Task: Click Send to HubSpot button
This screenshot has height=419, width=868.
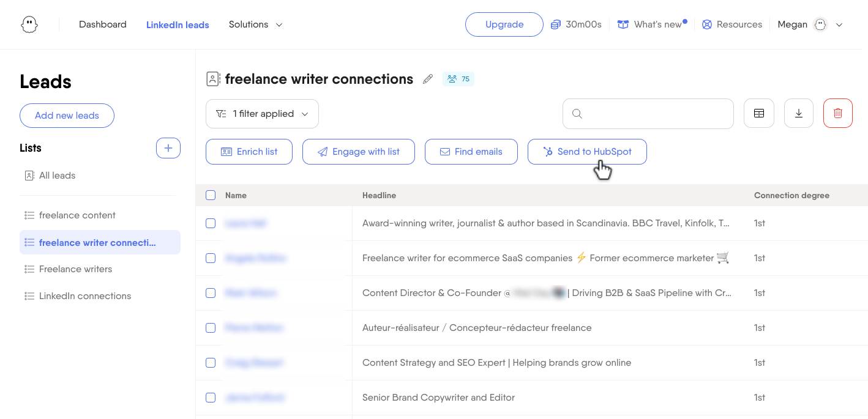Action: click(x=587, y=152)
